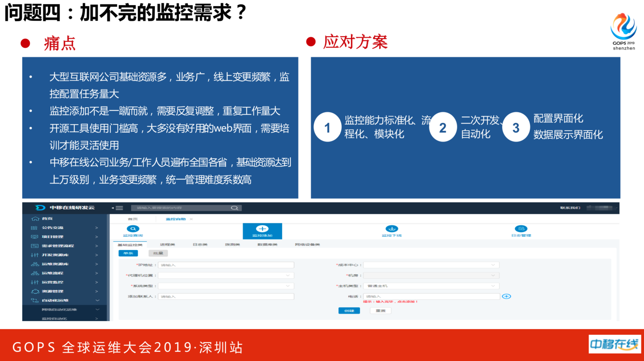The image size is (644, 361).
Task: Open 监控查询 via its magnifier icon
Action: point(133,229)
